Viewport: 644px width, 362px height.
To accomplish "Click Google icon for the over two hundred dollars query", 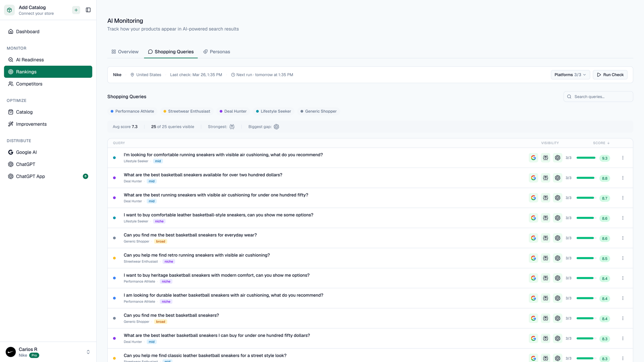I will [533, 178].
